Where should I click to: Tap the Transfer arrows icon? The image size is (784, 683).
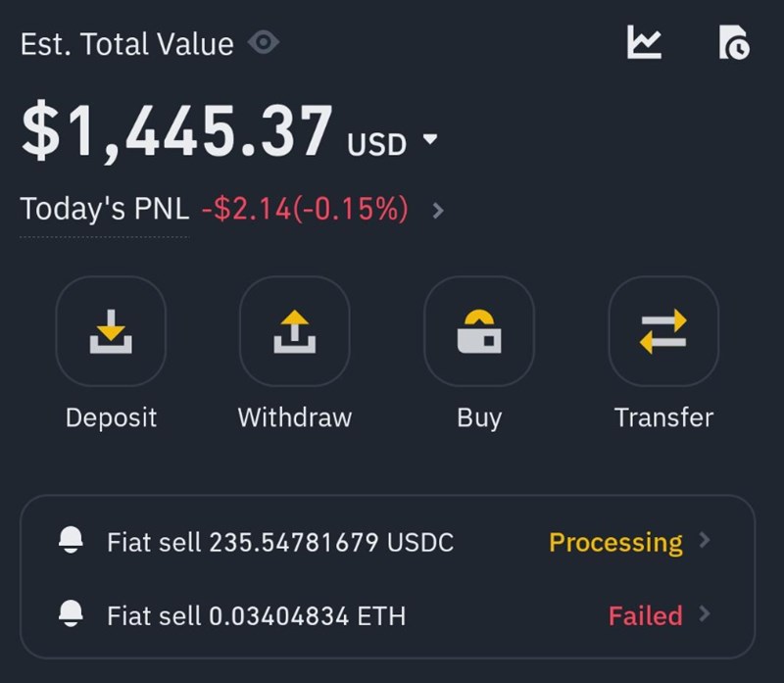(662, 331)
